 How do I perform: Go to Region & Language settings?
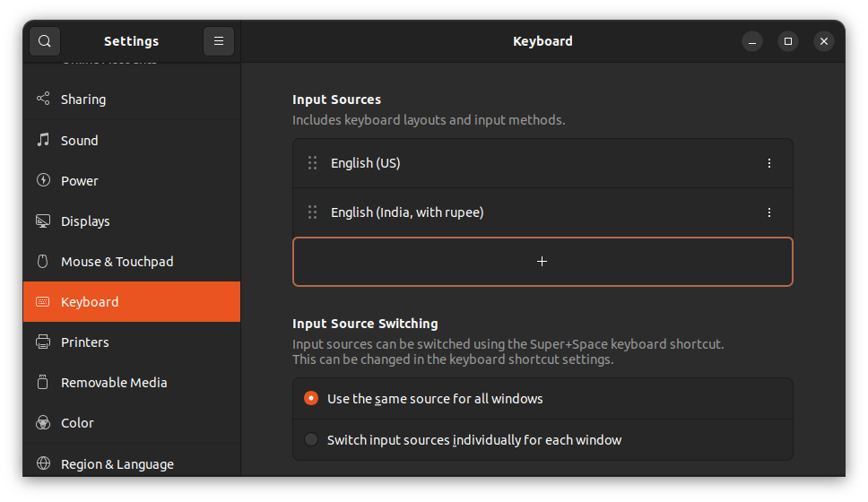[117, 464]
